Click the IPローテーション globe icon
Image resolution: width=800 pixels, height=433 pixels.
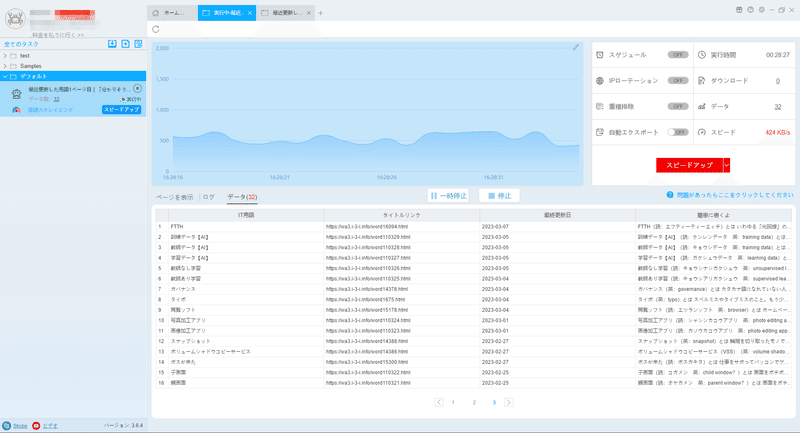pyautogui.click(x=600, y=81)
